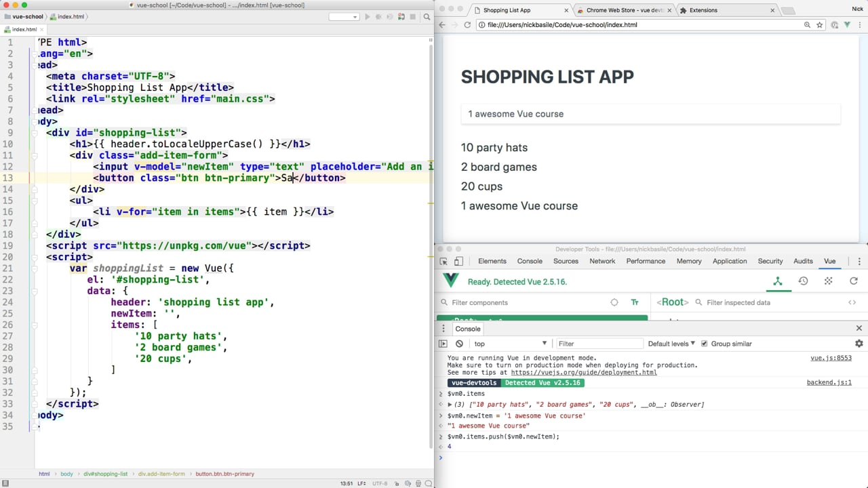Close the Chrome Web Store tab
This screenshot has height=488, width=868.
coord(669,10)
